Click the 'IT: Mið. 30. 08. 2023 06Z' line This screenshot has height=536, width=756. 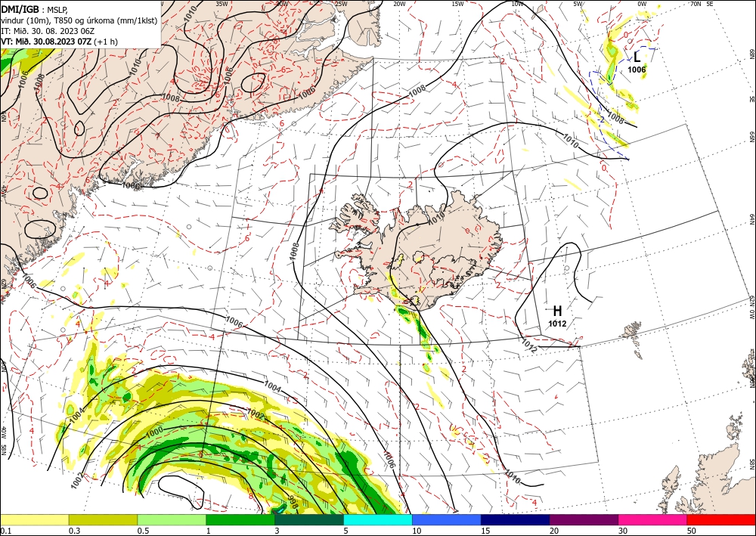click(48, 31)
